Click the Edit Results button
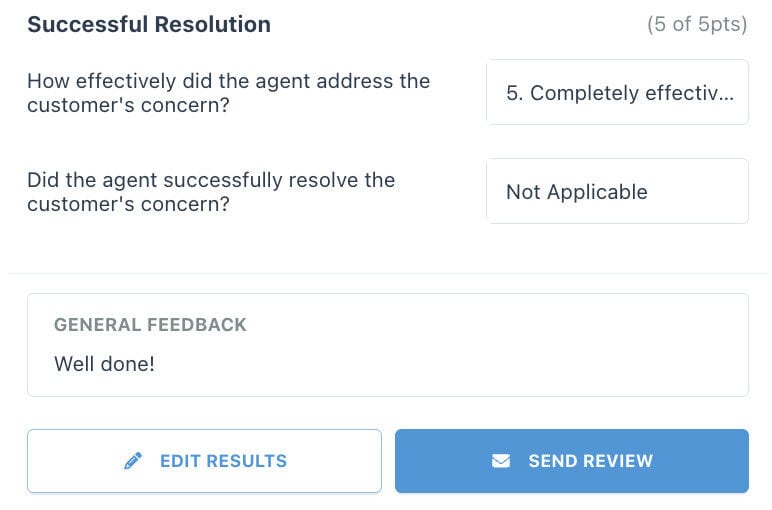This screenshot has height=510, width=772. (204, 461)
